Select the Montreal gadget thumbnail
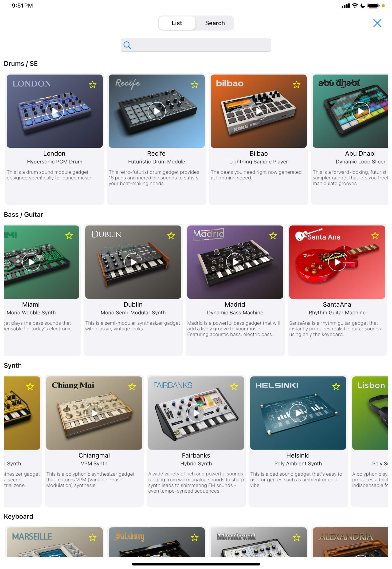The image size is (392, 569). [259, 542]
